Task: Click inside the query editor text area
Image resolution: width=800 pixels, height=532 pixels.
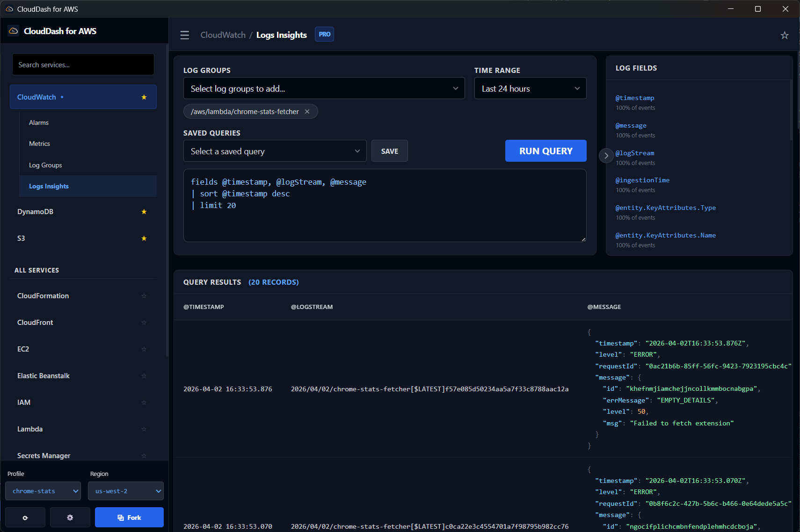Action: [385, 206]
